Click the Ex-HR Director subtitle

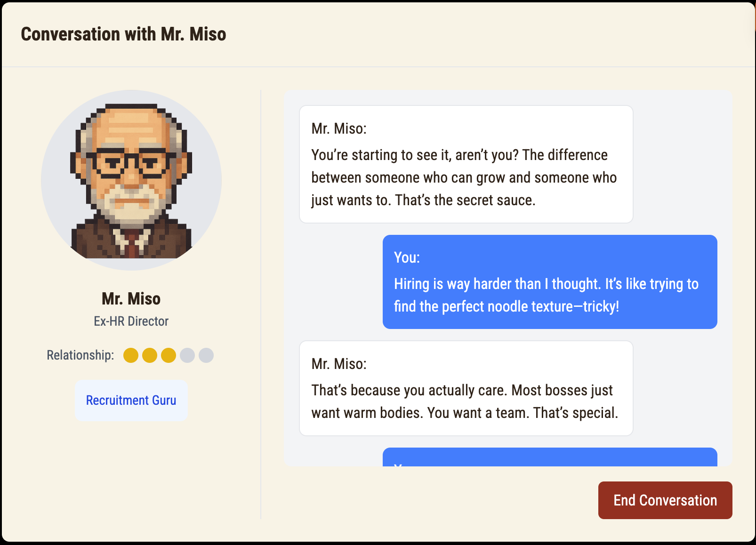[x=131, y=321]
